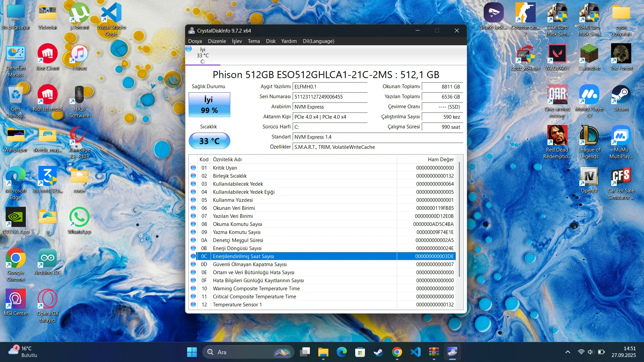The height and width of the screenshot is (362, 644).
Task: Open the League of Legends desktop shortcut
Action: coord(589,143)
